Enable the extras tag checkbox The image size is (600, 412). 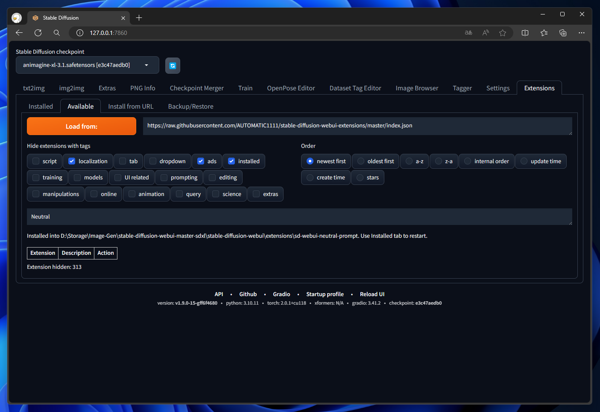256,194
